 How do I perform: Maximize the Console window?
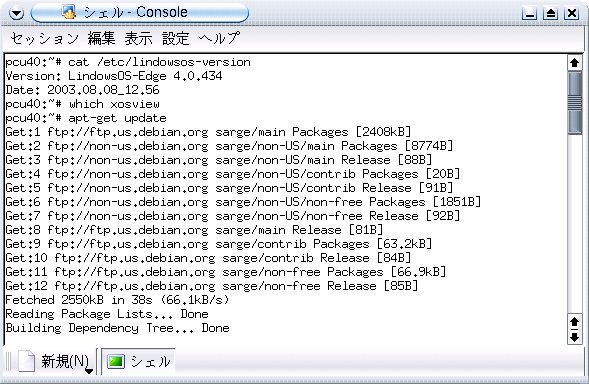click(551, 14)
